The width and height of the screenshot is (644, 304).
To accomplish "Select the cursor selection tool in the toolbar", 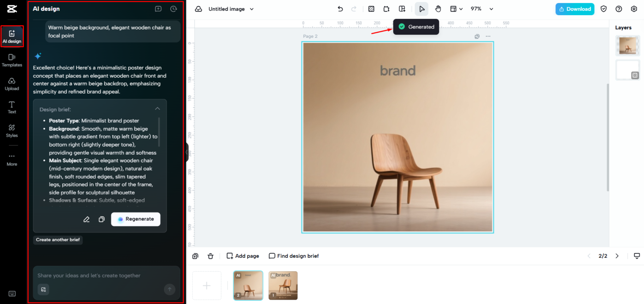I will [x=422, y=9].
